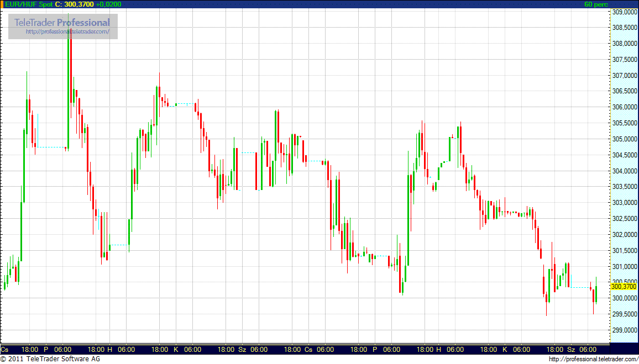Click the 302,5000 price axis label
Viewport: 639px width, 364px height.
[624, 219]
